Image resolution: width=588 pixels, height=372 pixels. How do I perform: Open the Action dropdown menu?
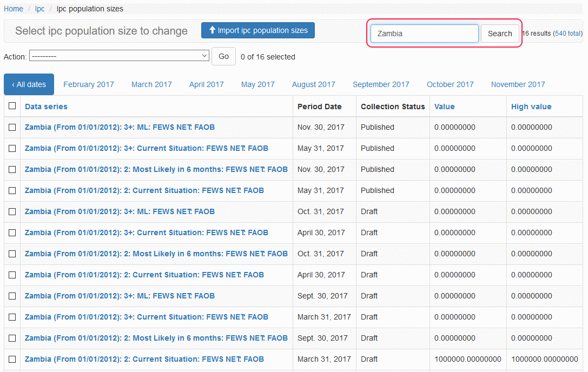click(119, 56)
